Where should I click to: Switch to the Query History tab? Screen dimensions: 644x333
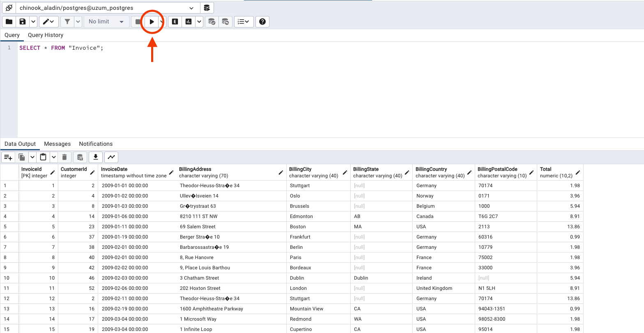click(46, 35)
